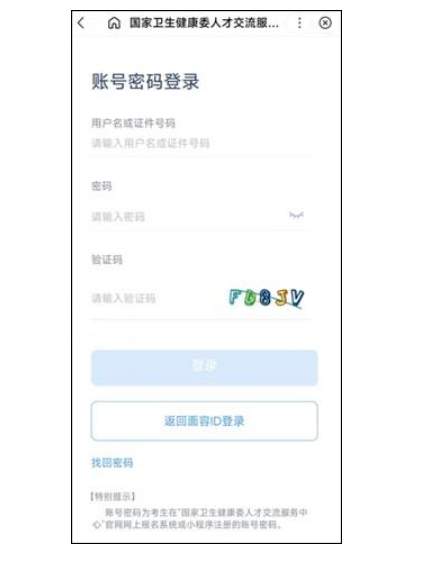Close the mini program with the X icon

(325, 23)
